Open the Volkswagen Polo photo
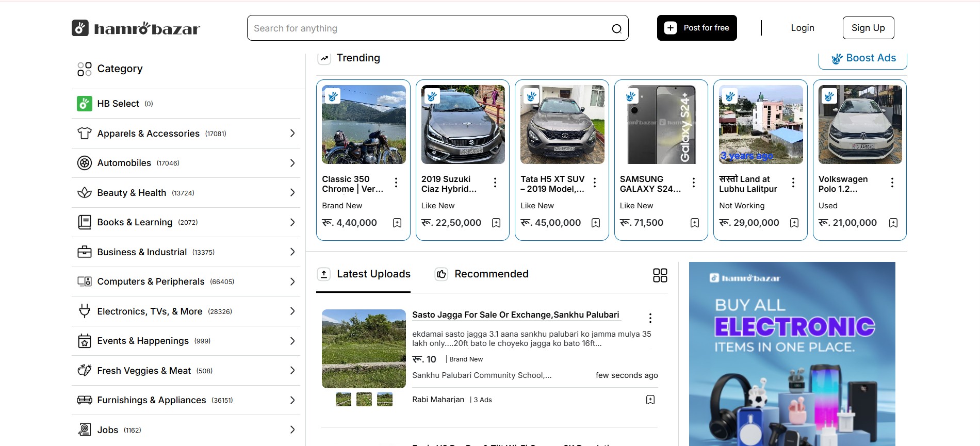Viewport: 980px width, 446px height. [x=860, y=124]
